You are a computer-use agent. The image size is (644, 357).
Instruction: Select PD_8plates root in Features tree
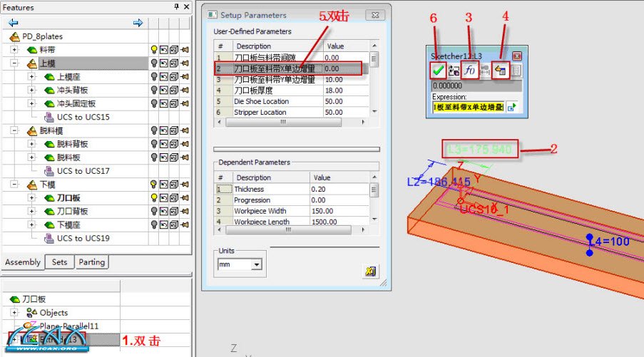tap(42, 36)
